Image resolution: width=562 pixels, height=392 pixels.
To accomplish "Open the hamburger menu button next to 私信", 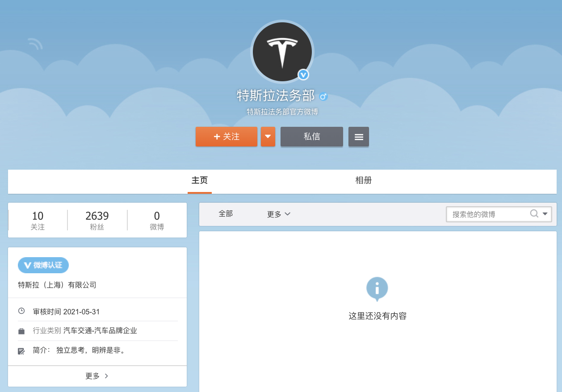I will (359, 137).
